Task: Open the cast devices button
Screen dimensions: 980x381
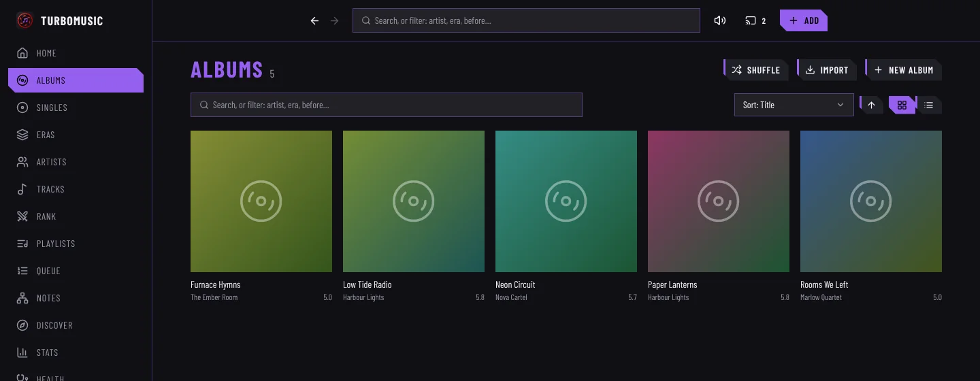Action: tap(756, 20)
